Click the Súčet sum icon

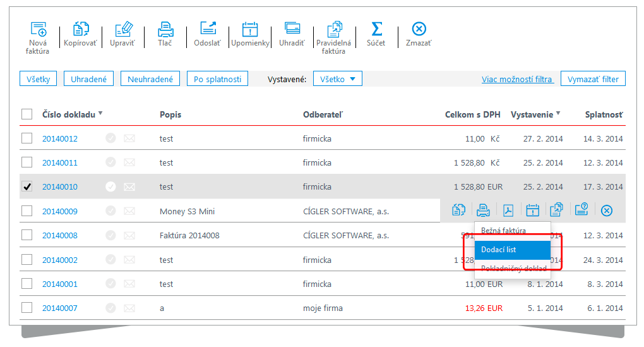(x=376, y=29)
